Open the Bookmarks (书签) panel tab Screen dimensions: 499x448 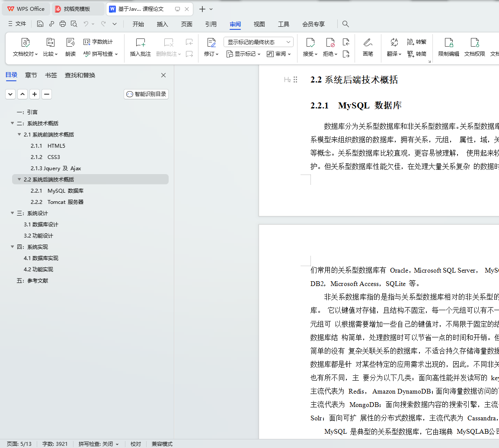51,75
